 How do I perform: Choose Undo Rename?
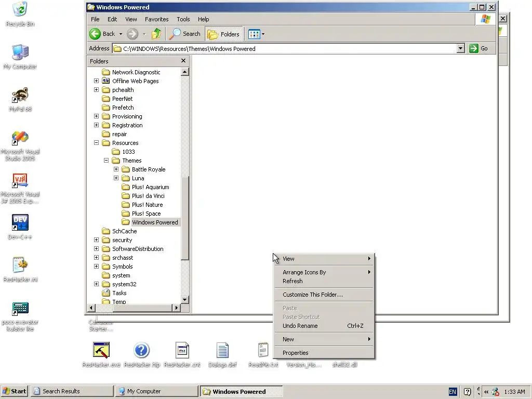coord(324,326)
